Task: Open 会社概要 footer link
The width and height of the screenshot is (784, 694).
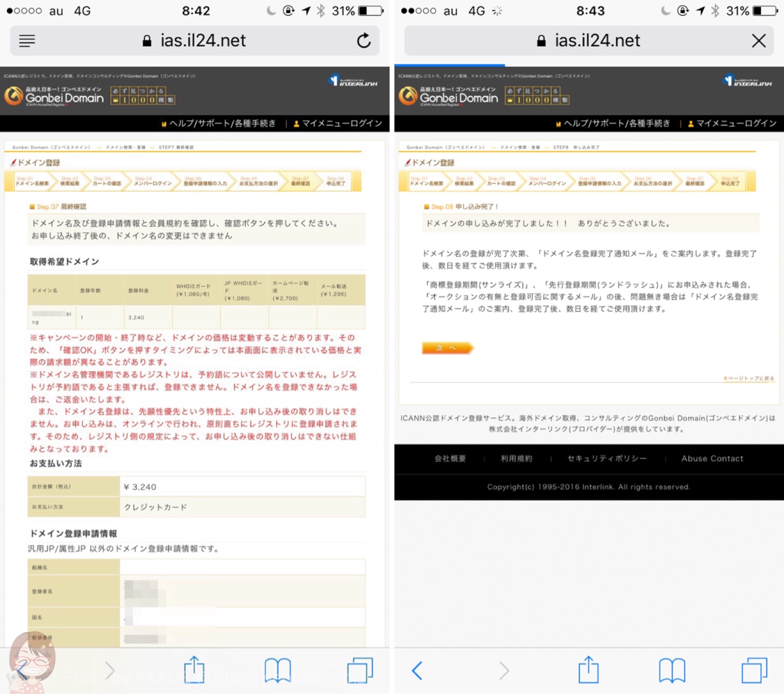Action: [x=450, y=459]
